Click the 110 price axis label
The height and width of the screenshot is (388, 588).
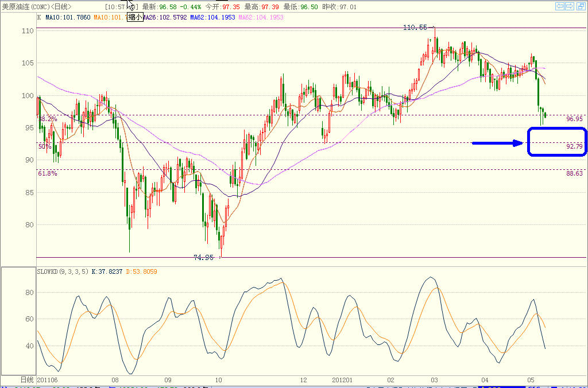28,31
